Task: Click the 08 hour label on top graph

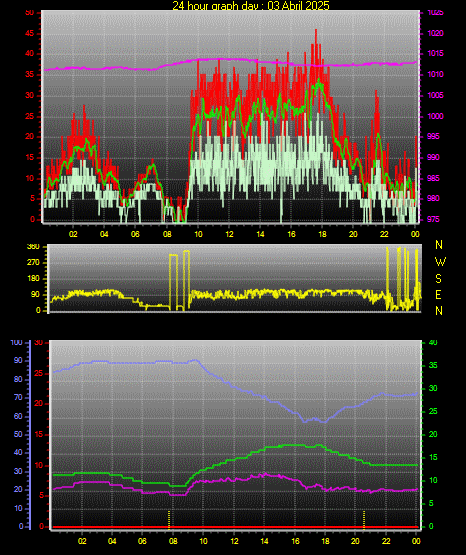Action: point(167,234)
